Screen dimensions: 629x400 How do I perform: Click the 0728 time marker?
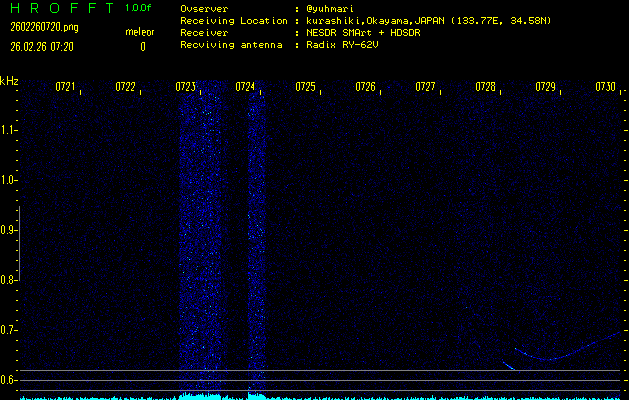pos(485,88)
